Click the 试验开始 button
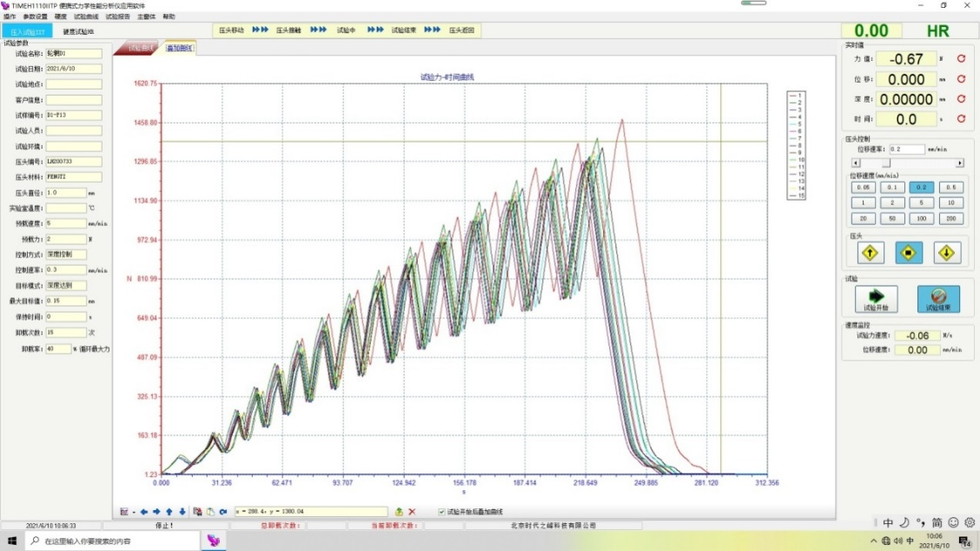The height and width of the screenshot is (551, 980). click(871, 299)
